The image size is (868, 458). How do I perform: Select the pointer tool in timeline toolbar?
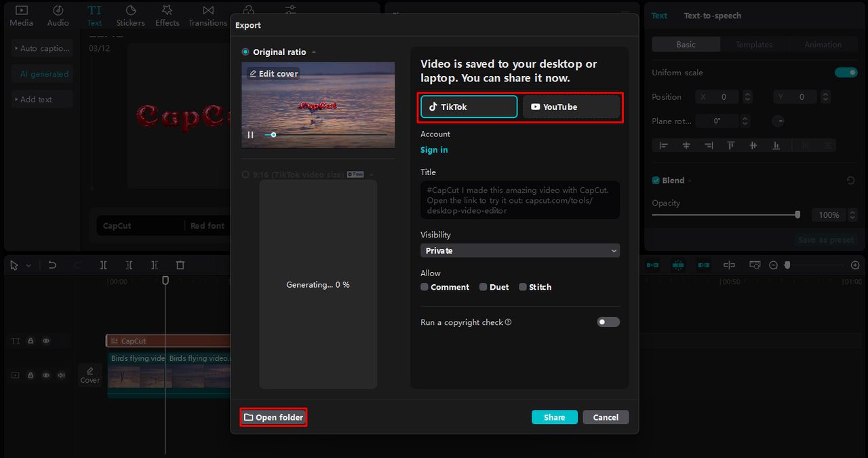[14, 265]
